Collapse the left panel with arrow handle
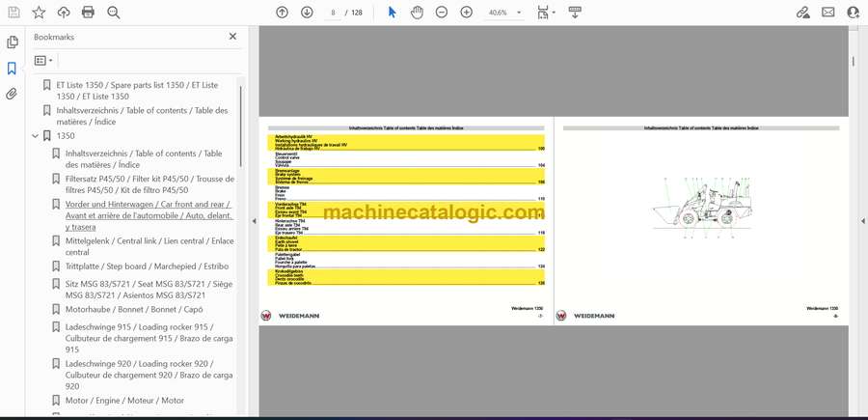 pos(254,221)
